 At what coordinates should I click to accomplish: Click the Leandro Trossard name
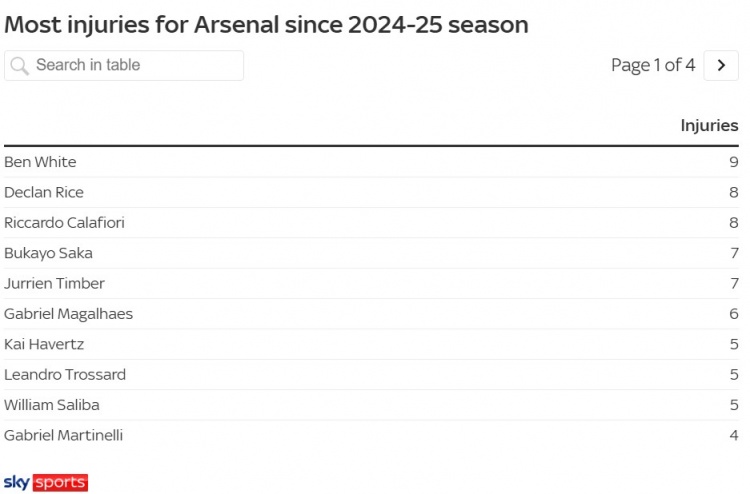pyautogui.click(x=65, y=375)
